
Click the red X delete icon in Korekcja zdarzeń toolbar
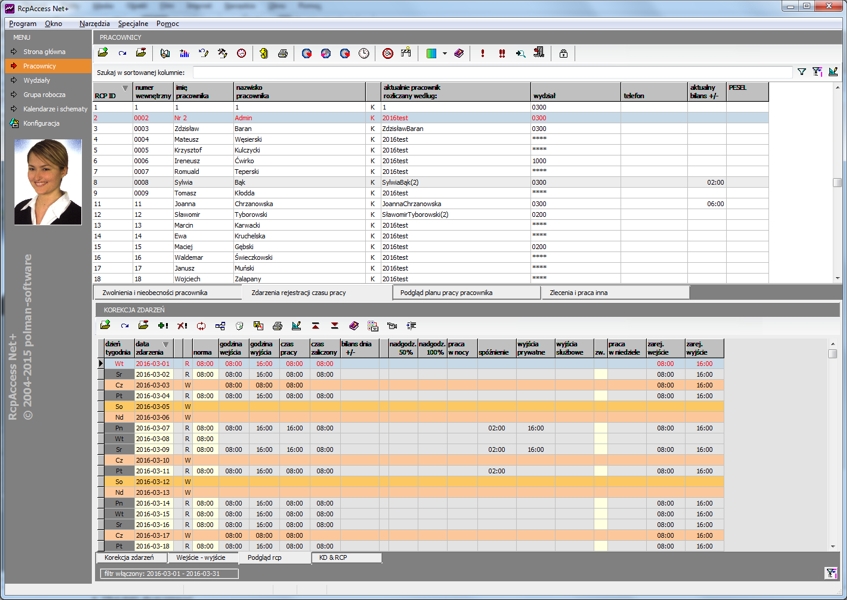pos(182,326)
